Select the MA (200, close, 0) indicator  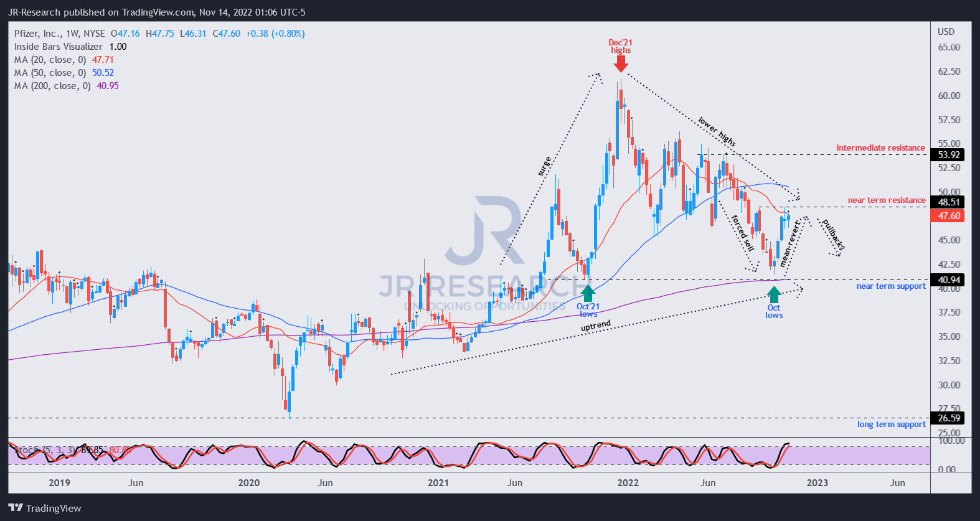(x=53, y=86)
